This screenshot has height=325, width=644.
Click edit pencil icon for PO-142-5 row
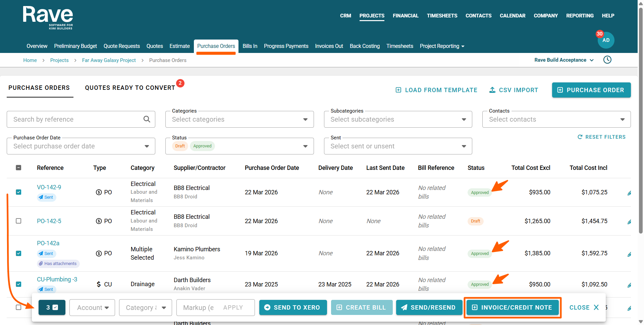[629, 222]
